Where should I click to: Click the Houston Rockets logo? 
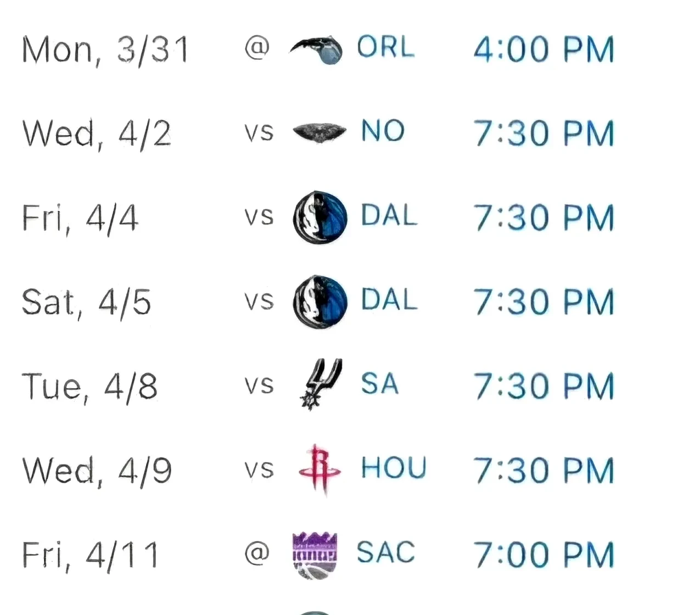click(320, 469)
